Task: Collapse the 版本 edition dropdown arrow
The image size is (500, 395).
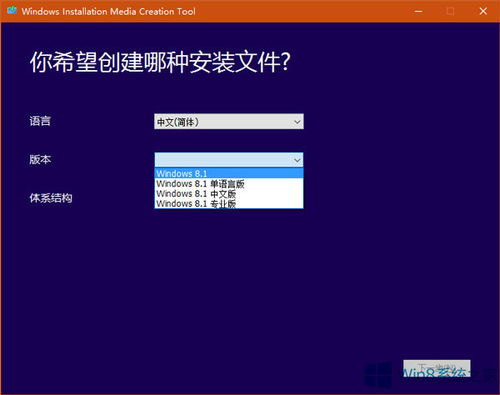Action: [x=297, y=160]
